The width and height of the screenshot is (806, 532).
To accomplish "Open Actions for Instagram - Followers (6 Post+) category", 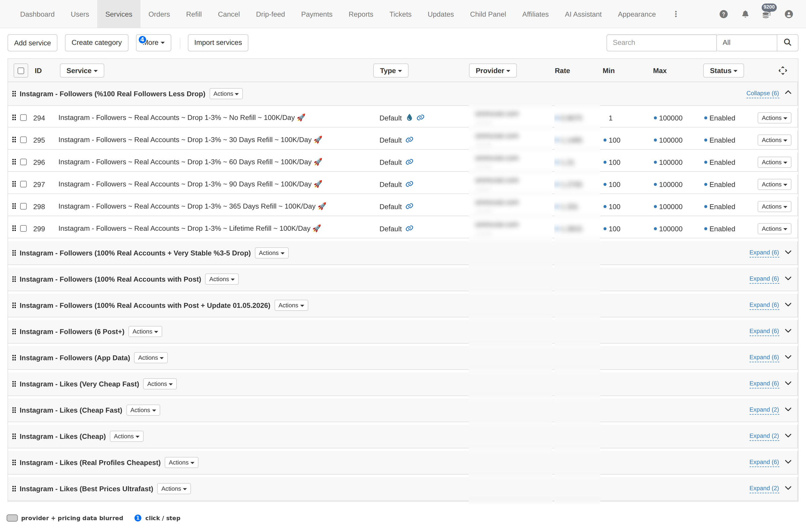I will (145, 331).
